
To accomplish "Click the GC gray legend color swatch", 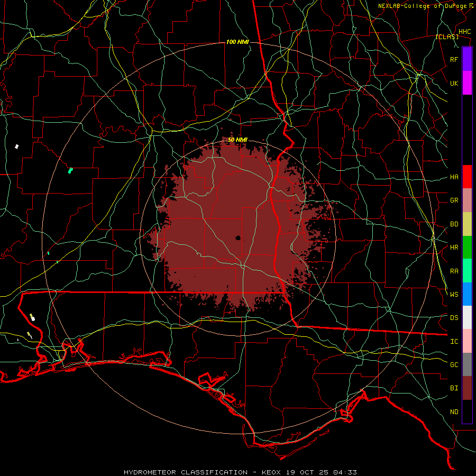I will click(x=467, y=364).
